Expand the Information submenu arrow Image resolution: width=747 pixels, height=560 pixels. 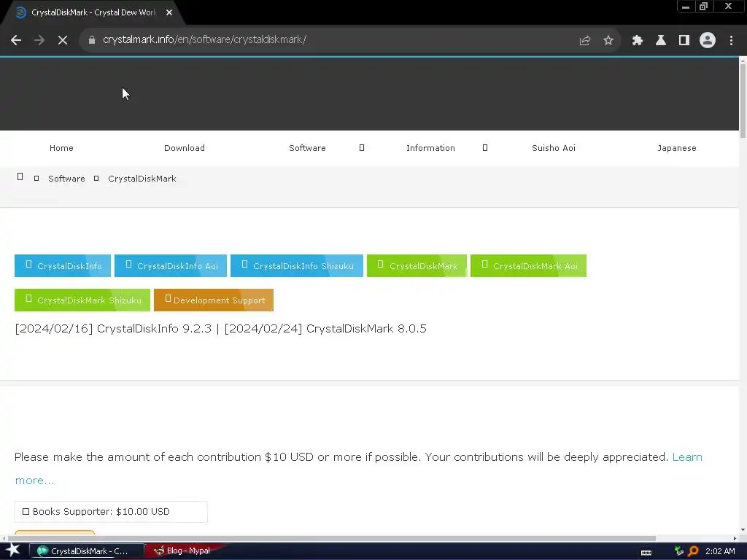tap(485, 148)
